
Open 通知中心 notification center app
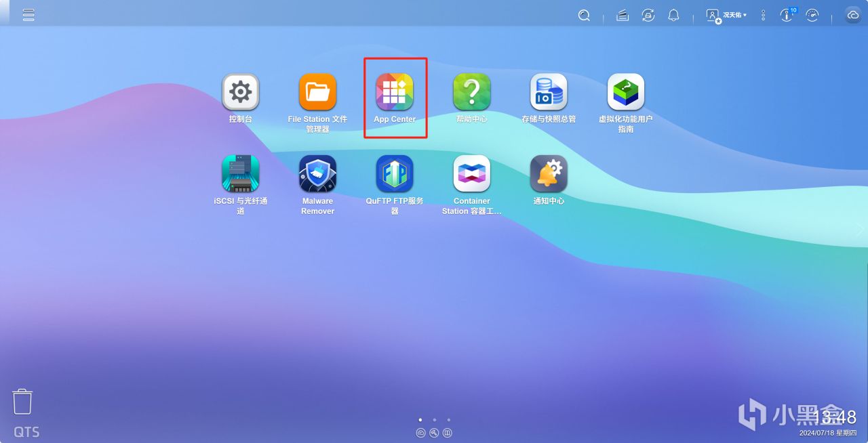[x=549, y=173]
